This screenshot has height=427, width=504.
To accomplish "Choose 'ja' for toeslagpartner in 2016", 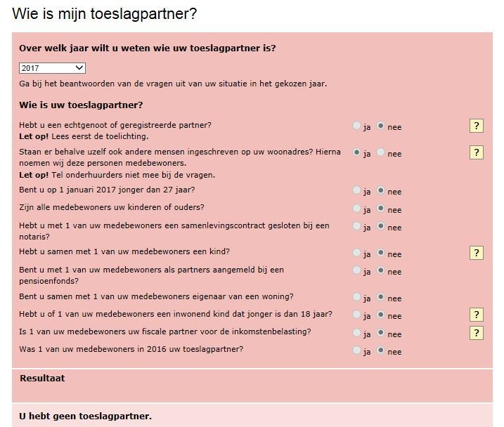I will click(x=357, y=350).
